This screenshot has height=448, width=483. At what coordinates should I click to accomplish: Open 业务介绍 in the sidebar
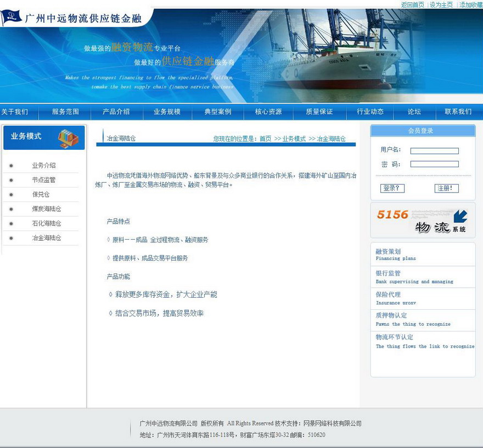click(x=44, y=166)
